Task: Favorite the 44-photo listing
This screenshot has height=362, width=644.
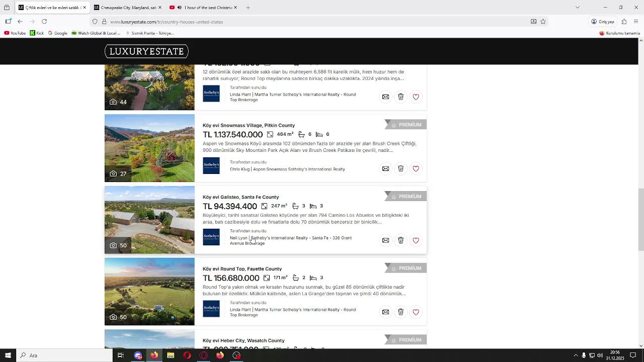Action: point(416,97)
